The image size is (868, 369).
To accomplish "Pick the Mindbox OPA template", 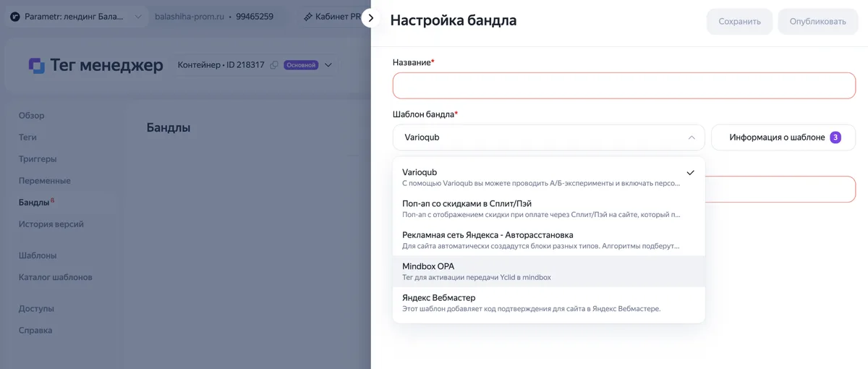I will tap(548, 271).
